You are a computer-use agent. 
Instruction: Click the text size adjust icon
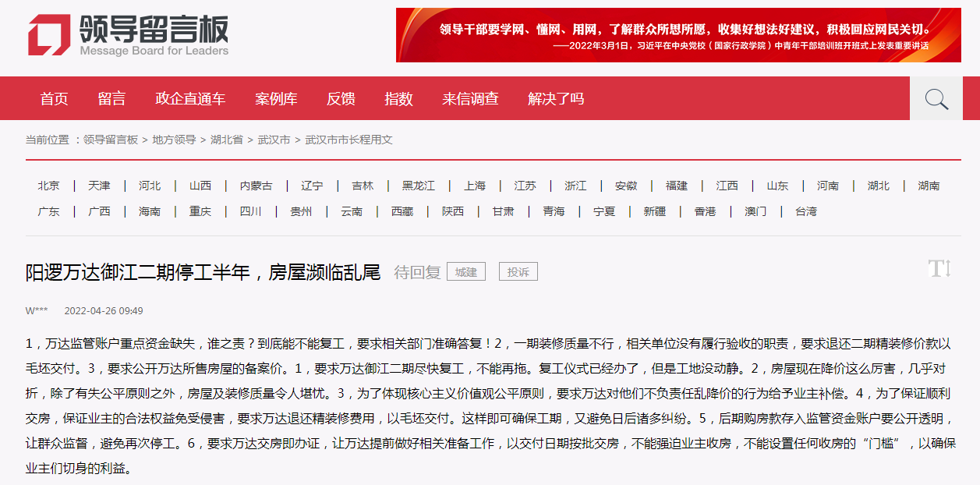point(939,269)
